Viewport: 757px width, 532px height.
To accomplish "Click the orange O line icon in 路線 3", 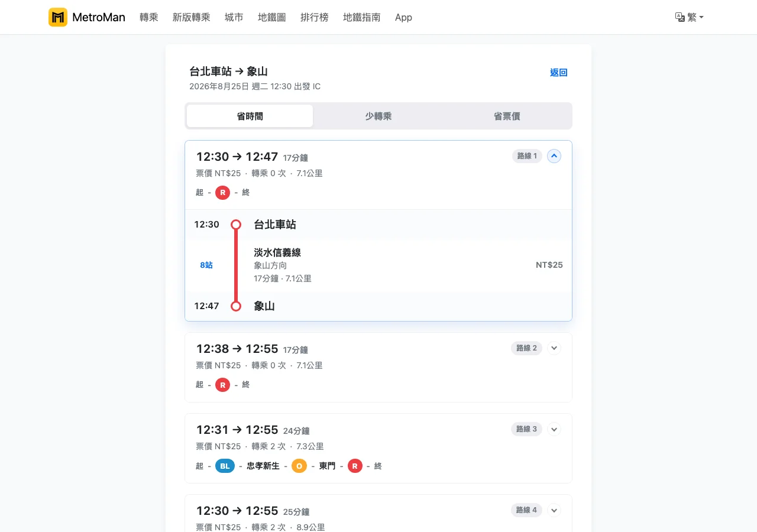I will pyautogui.click(x=299, y=466).
